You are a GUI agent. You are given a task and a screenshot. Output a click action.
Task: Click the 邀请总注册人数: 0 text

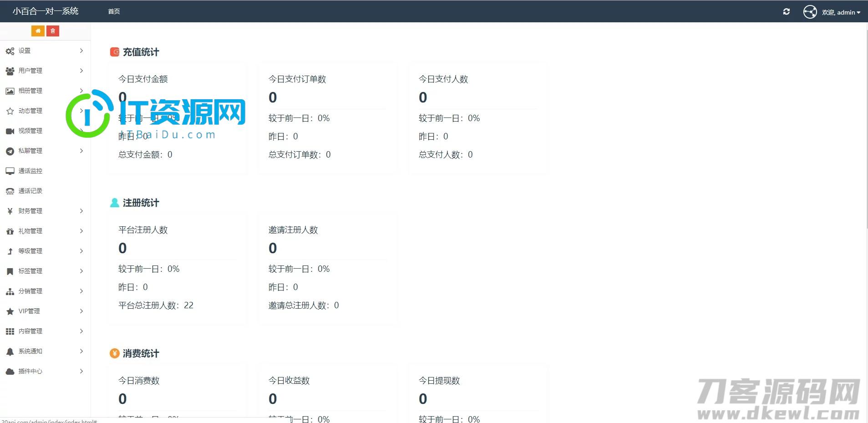tap(304, 305)
